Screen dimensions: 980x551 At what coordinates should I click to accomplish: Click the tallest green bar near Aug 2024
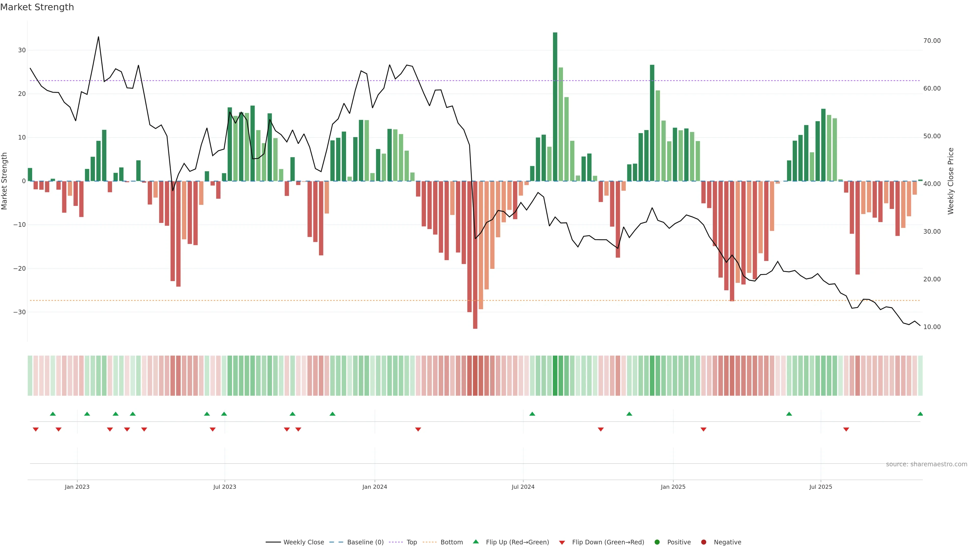click(555, 106)
